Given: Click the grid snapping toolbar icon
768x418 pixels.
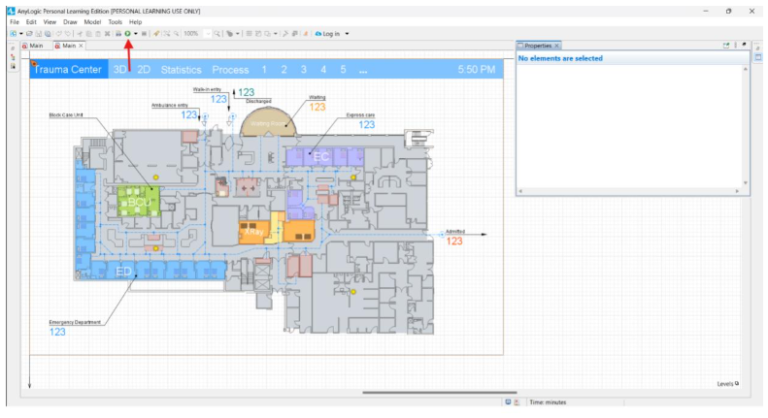Looking at the screenshot, I should pos(229,34).
